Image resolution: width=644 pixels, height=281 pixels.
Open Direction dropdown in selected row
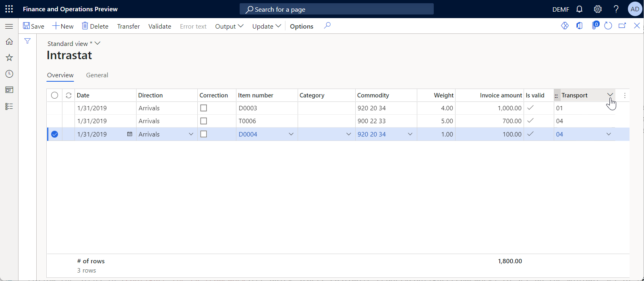pos(191,134)
